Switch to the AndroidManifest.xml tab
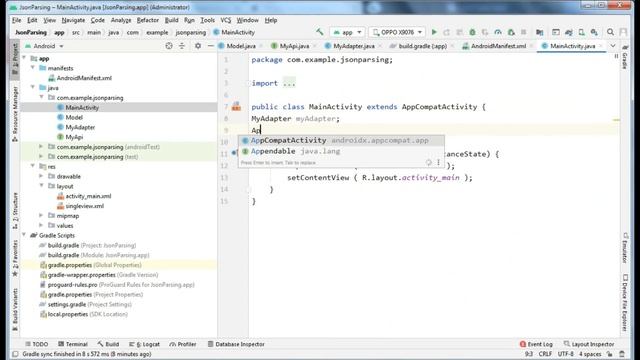The image size is (640, 360). click(498, 46)
